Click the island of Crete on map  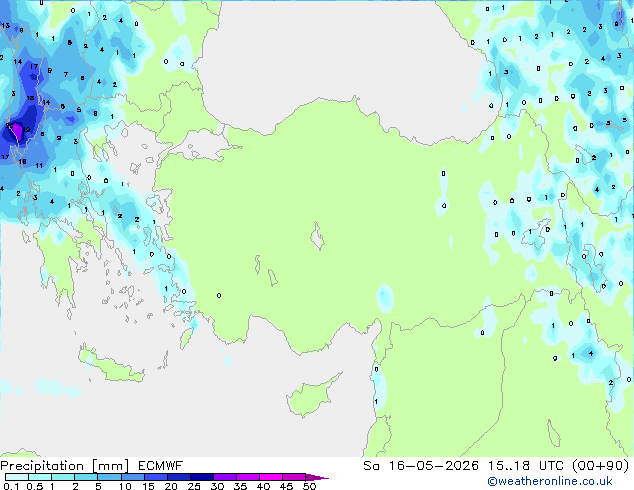click(110, 364)
